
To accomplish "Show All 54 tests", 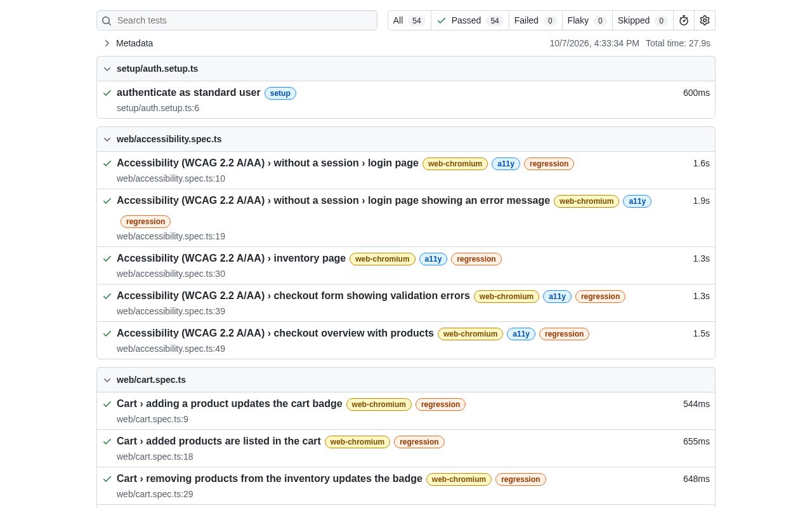I will pyautogui.click(x=409, y=20).
